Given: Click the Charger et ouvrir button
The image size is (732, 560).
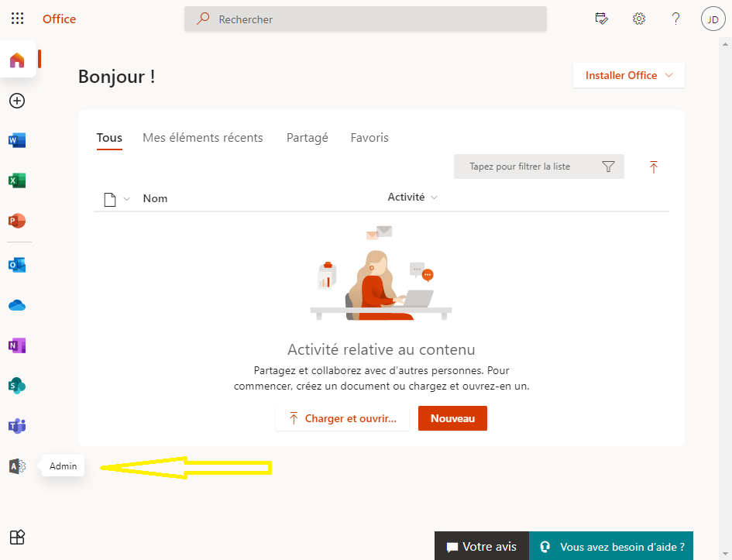Looking at the screenshot, I should 342,418.
